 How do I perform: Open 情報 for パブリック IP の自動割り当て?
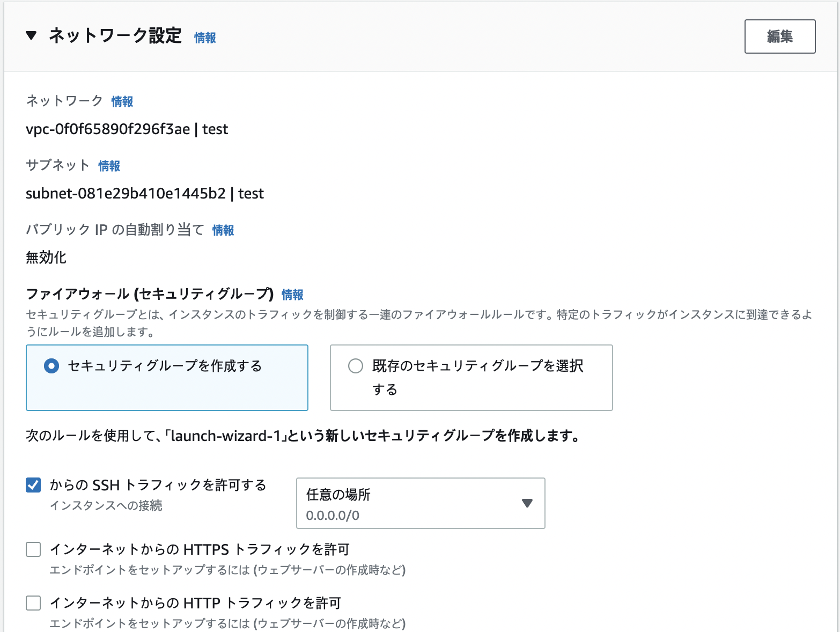click(x=223, y=230)
